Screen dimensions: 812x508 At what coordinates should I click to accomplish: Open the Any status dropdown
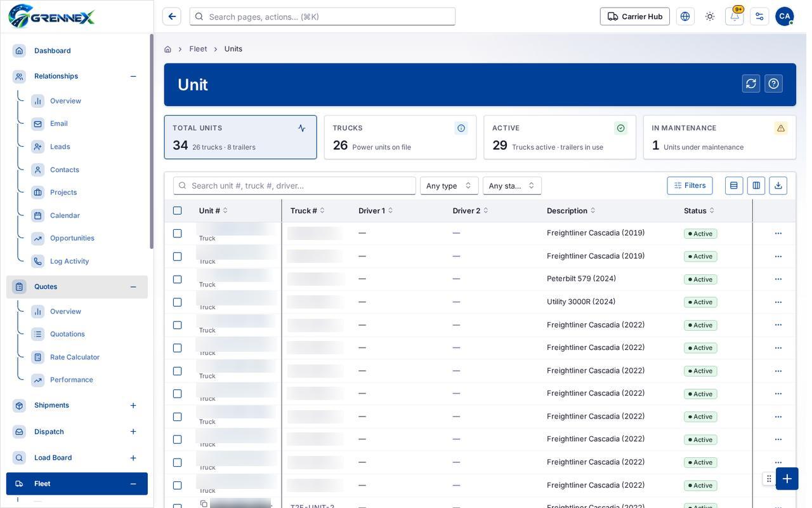[x=512, y=185]
